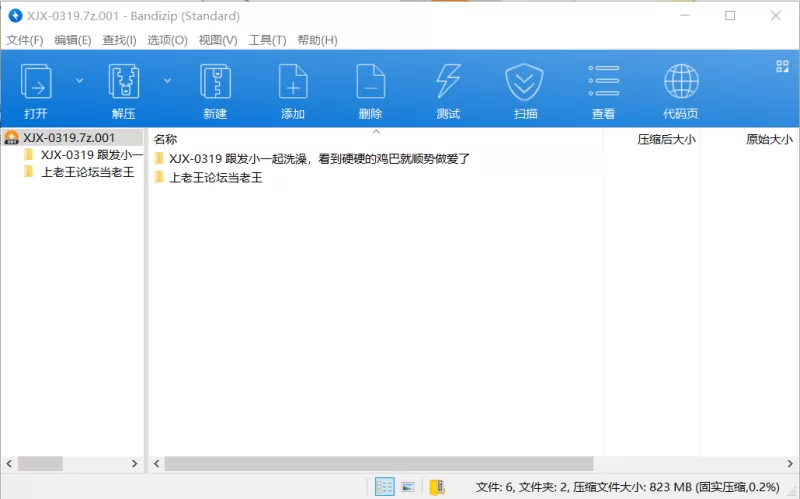Click the sort chevron above the name column
Screen dimensions: 800x499
coord(376,131)
